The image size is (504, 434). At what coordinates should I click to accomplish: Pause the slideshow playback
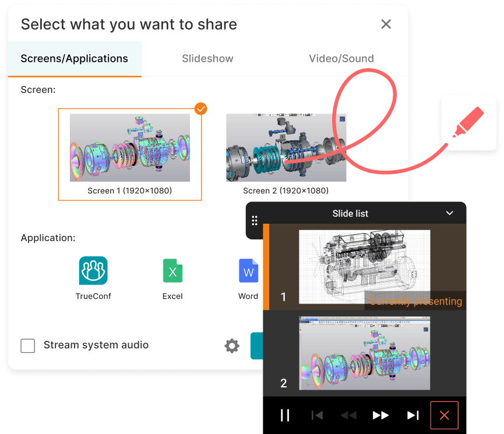[285, 415]
